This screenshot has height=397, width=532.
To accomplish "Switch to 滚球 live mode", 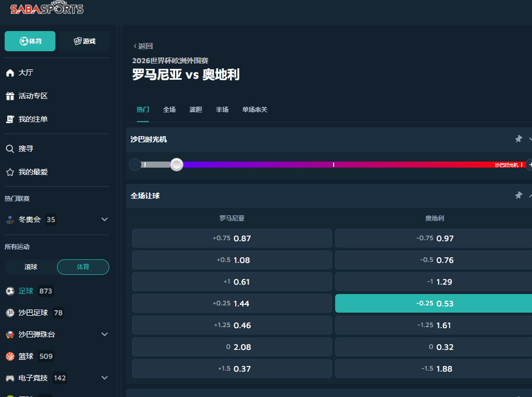I will tap(31, 267).
